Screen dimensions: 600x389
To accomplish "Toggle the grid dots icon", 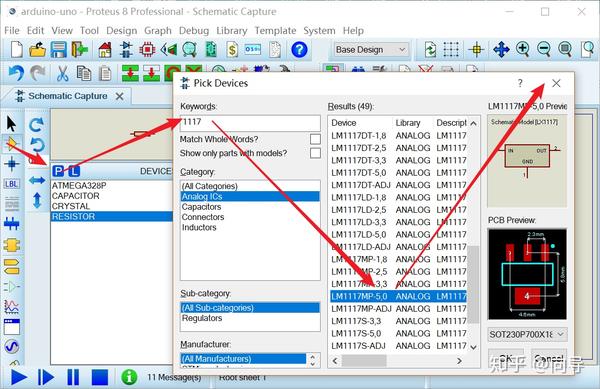I will 452,49.
